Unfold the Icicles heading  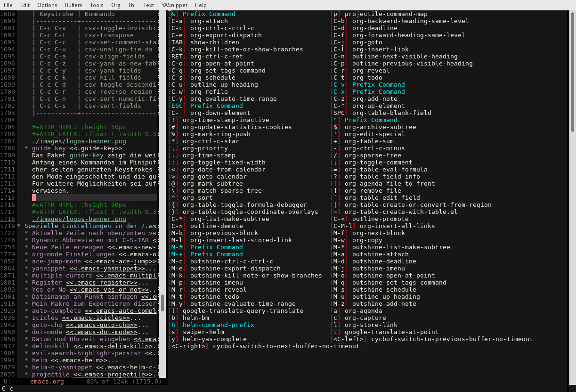click(x=45, y=318)
